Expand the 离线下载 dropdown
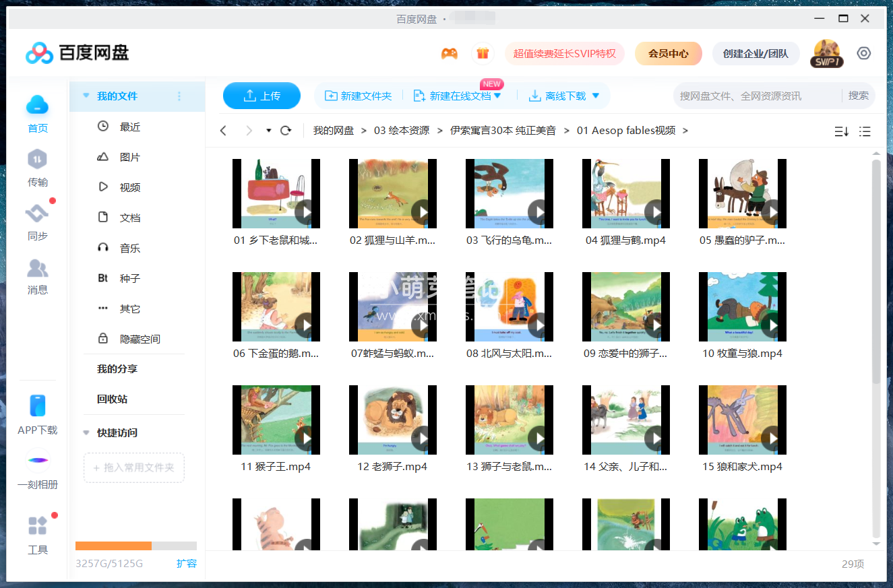Screen dimensions: 893x588 coord(595,96)
